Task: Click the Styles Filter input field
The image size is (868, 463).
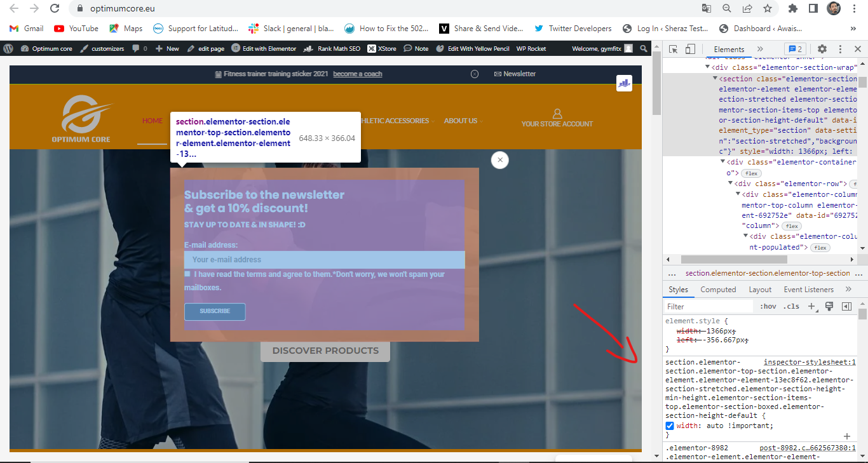Action: point(709,306)
